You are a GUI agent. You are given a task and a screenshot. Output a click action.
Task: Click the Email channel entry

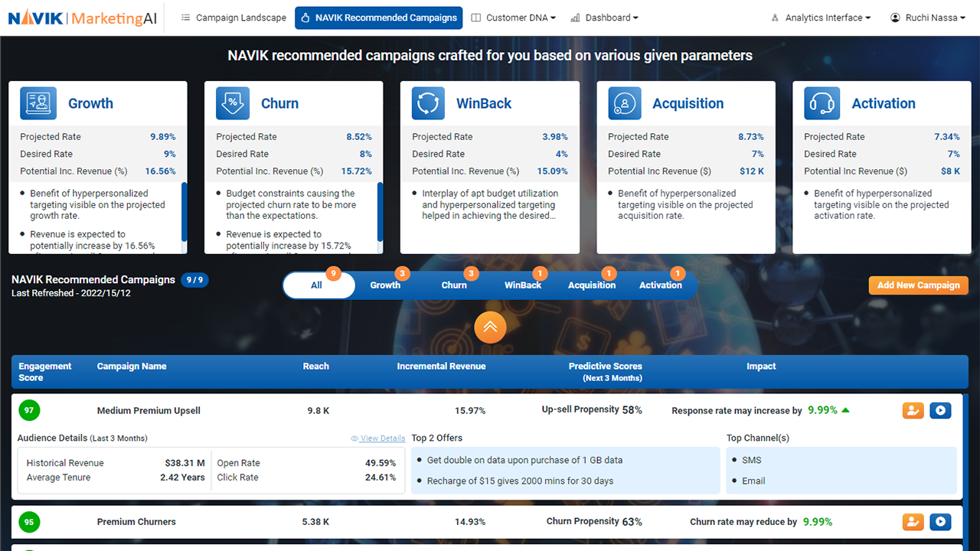[x=753, y=481]
